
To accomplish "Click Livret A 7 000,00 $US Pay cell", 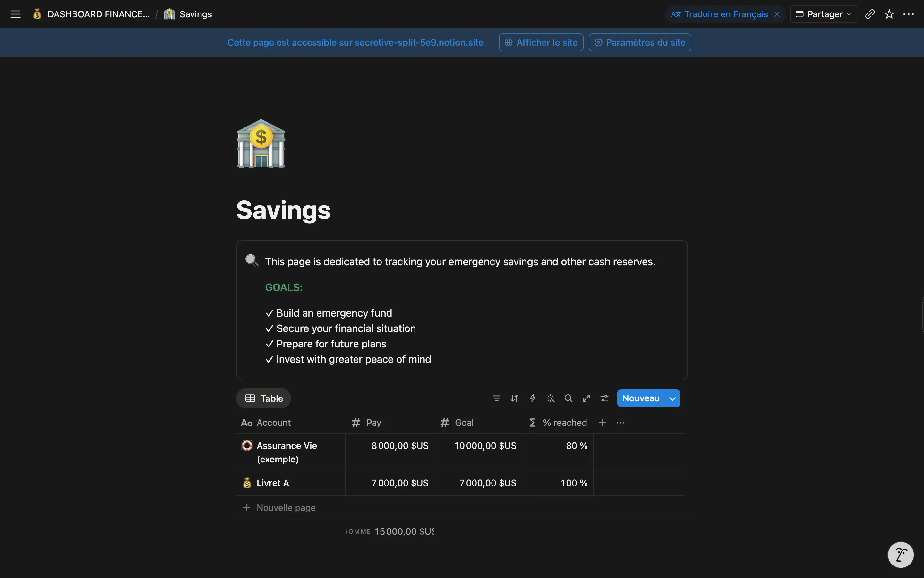I will tap(390, 483).
